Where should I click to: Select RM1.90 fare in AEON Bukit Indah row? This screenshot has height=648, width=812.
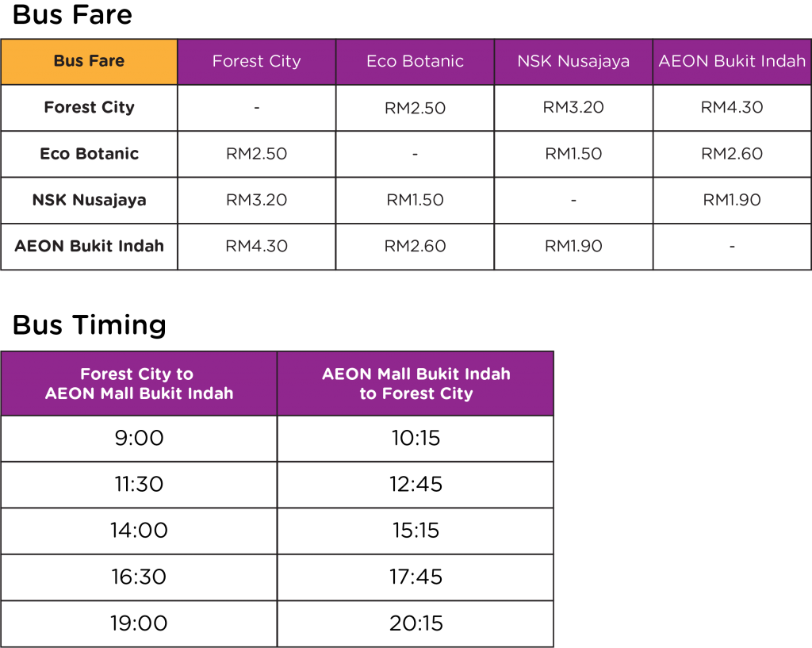(573, 246)
